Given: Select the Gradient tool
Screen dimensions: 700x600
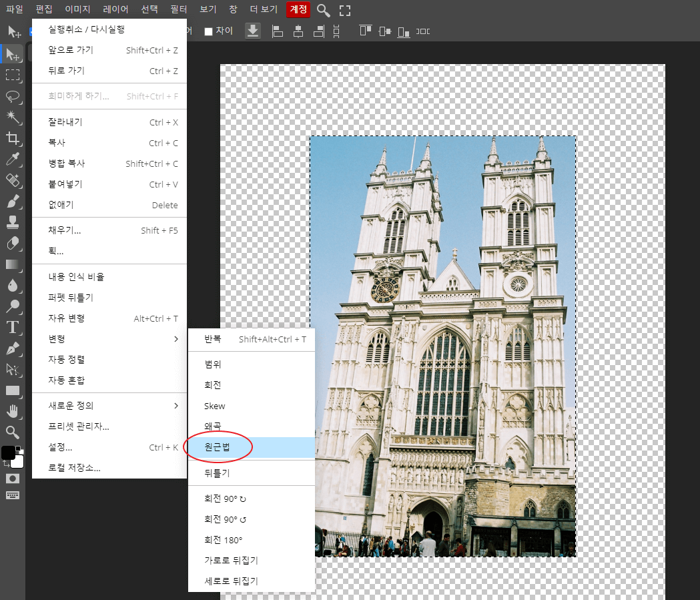Looking at the screenshot, I should [x=13, y=264].
